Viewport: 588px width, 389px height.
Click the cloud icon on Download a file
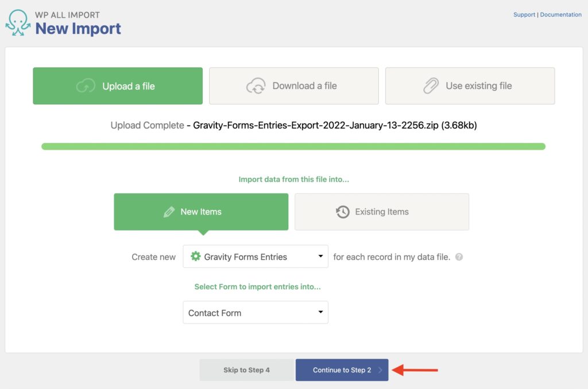[x=255, y=86]
